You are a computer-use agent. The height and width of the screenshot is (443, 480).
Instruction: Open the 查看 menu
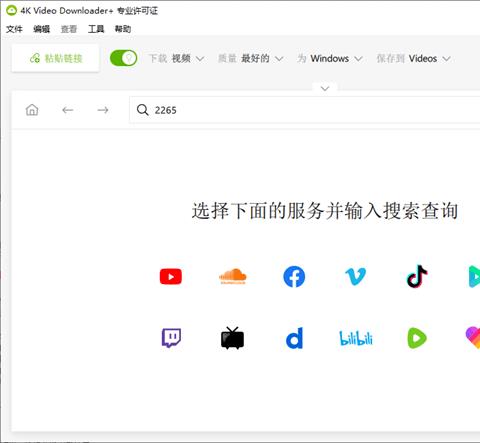point(69,29)
